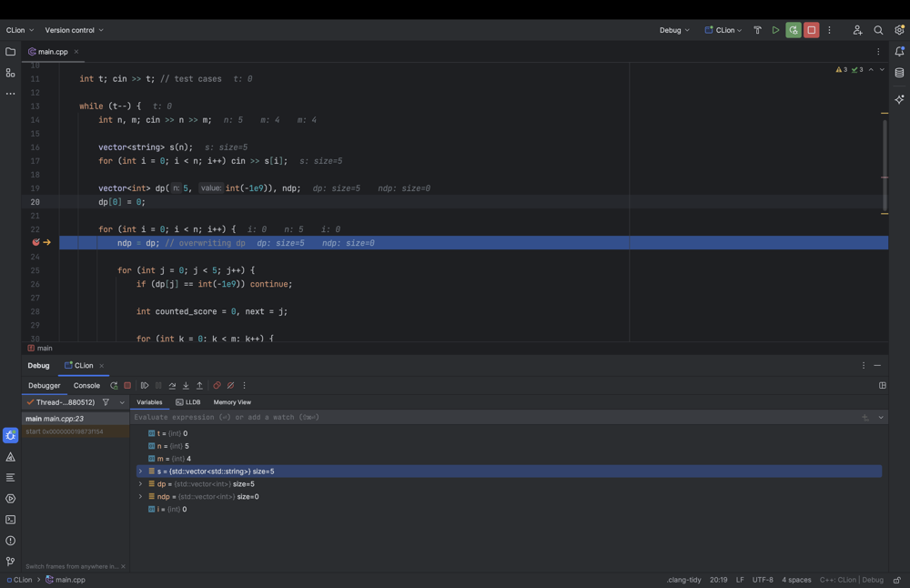Click the Step Over debugger icon
Screen dimensions: 910x588
[172, 386]
